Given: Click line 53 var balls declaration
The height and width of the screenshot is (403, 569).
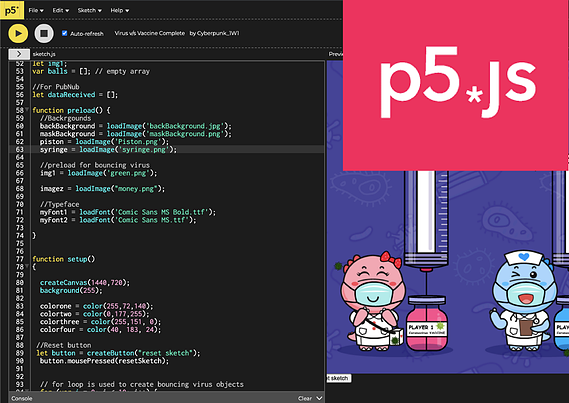Looking at the screenshot, I should 91,71.
